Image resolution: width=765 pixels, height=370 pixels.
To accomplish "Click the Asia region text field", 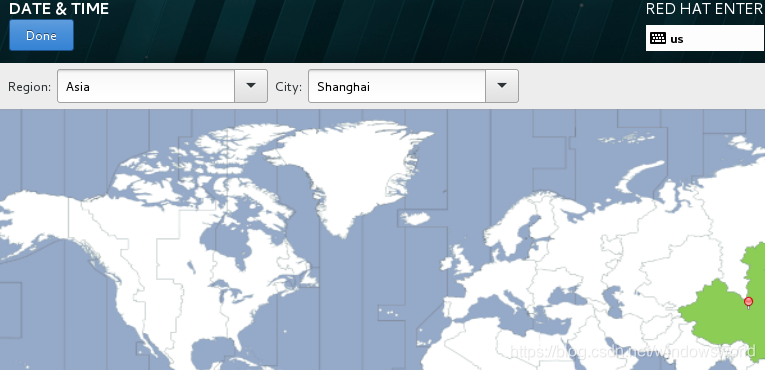I will click(x=146, y=86).
